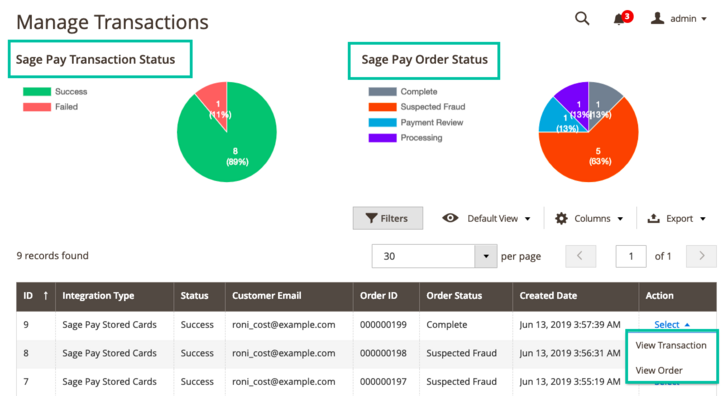This screenshot has width=728, height=396.
Task: Click the Failed legend red swatch
Action: 37,107
